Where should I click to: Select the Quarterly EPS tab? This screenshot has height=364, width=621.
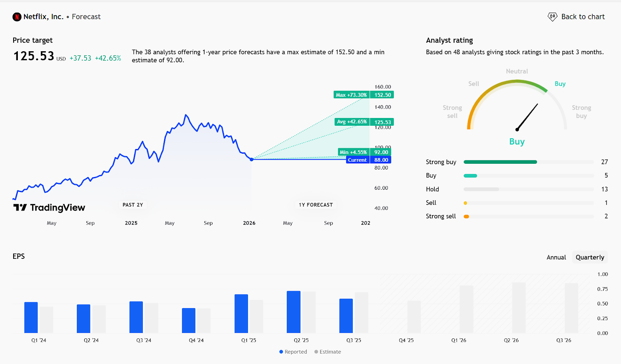tap(590, 257)
